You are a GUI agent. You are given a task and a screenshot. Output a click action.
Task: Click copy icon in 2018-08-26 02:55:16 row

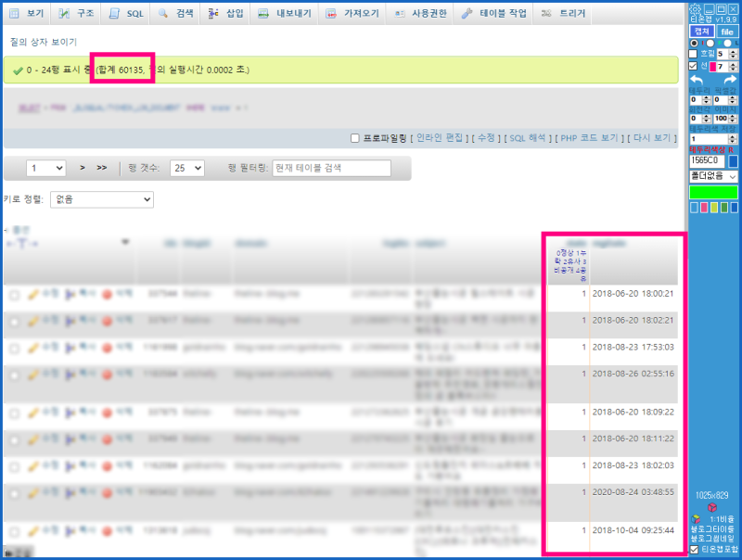[x=70, y=375]
